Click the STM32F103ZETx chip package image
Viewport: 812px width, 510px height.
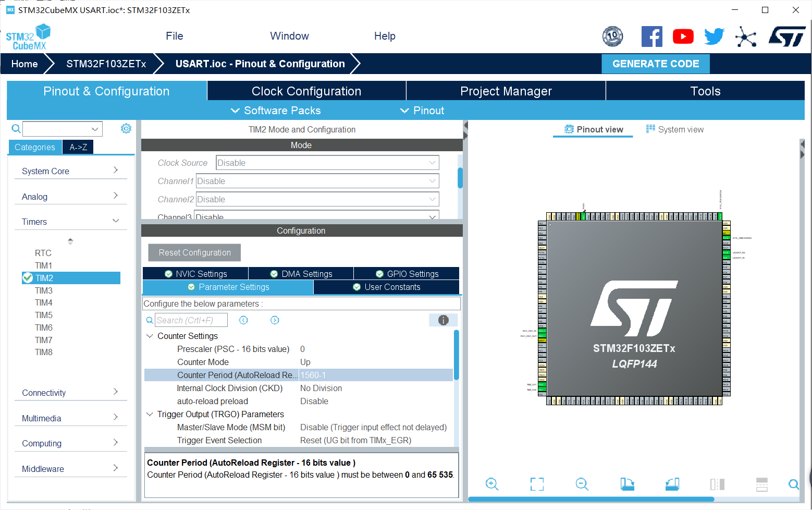[x=634, y=308]
